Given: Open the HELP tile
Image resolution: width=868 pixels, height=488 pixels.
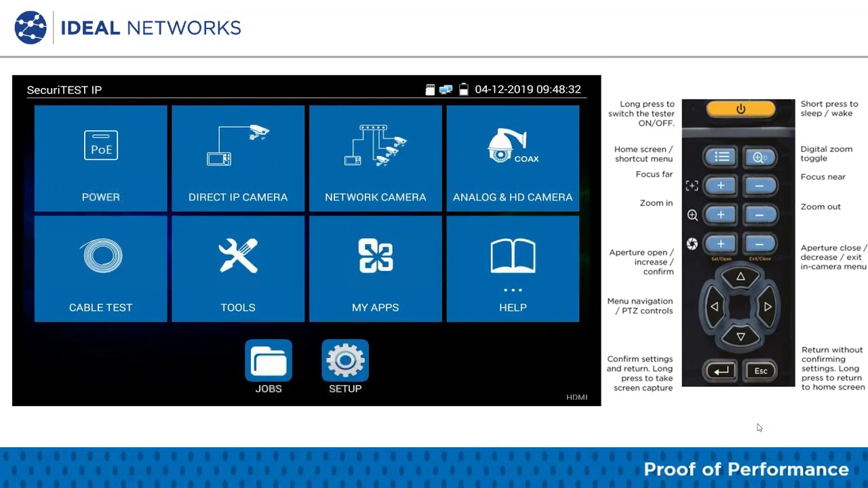Looking at the screenshot, I should pos(513,268).
